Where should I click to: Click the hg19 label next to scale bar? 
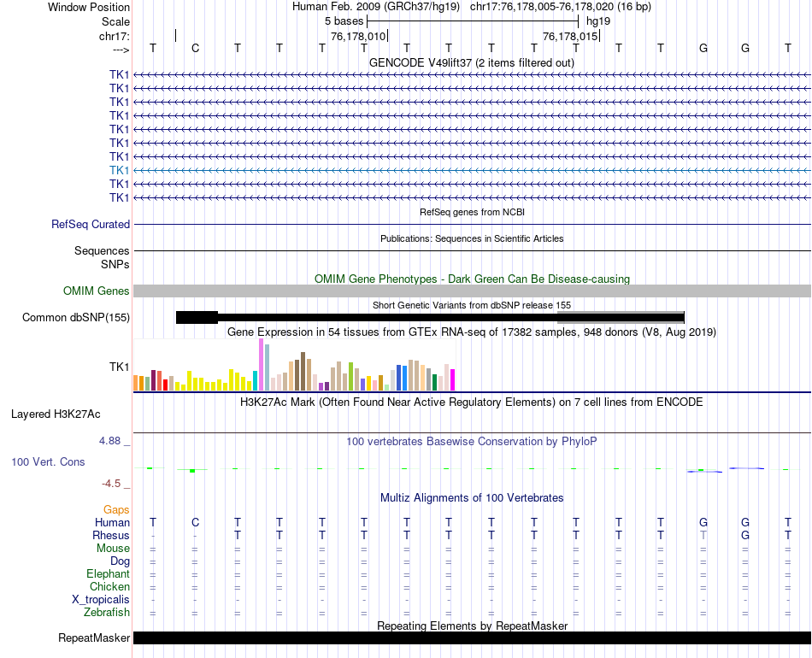(x=598, y=21)
